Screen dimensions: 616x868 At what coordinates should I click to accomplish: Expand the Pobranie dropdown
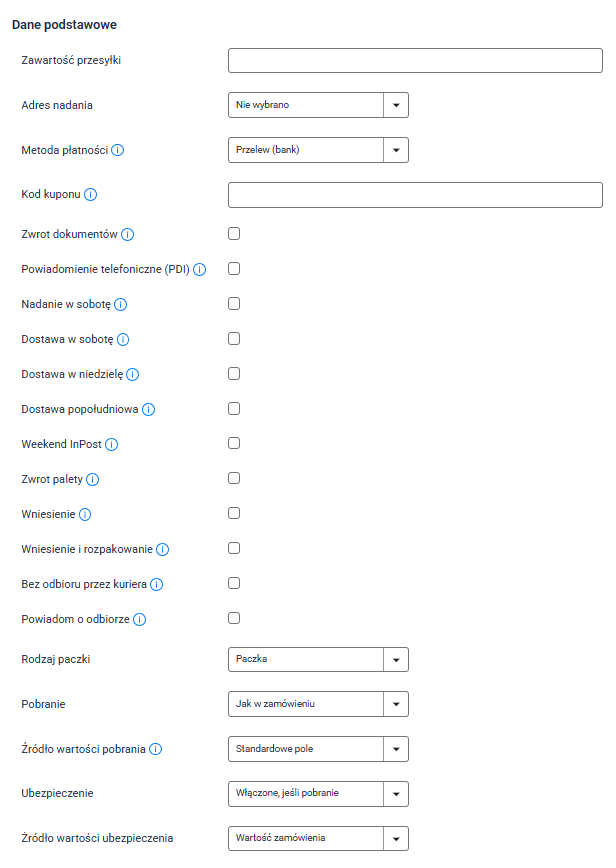click(x=318, y=704)
